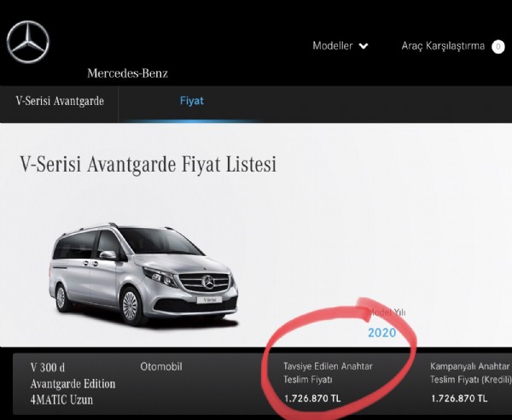The width and height of the screenshot is (512, 420).
Task: Select model year 2020
Action: point(381,333)
